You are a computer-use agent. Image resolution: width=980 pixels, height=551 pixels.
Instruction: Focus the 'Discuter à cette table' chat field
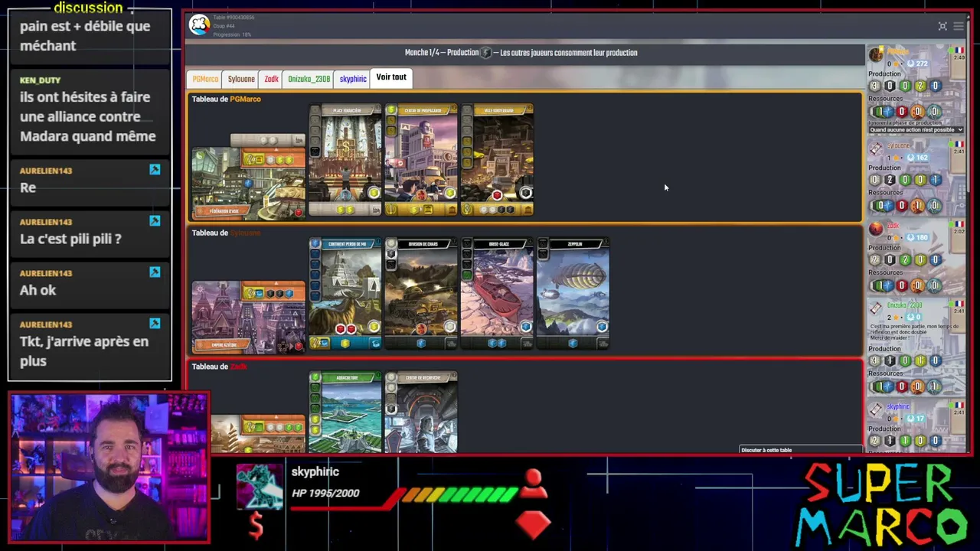click(800, 450)
